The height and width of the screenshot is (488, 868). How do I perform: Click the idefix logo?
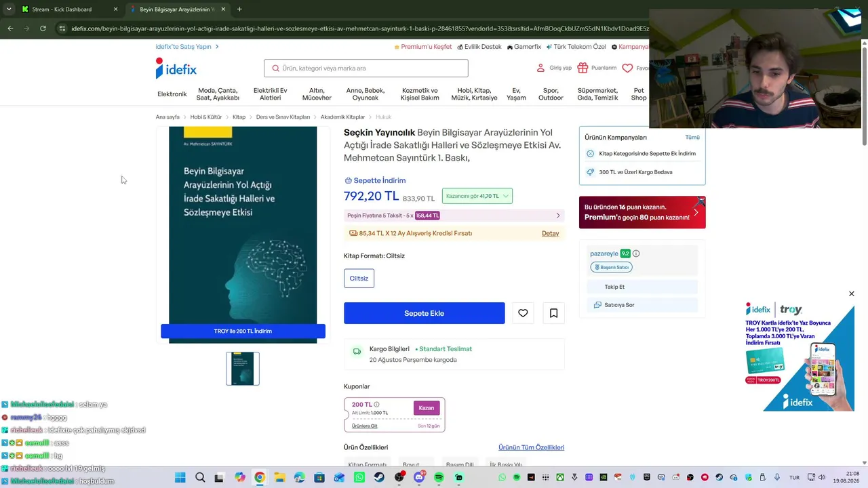point(176,68)
